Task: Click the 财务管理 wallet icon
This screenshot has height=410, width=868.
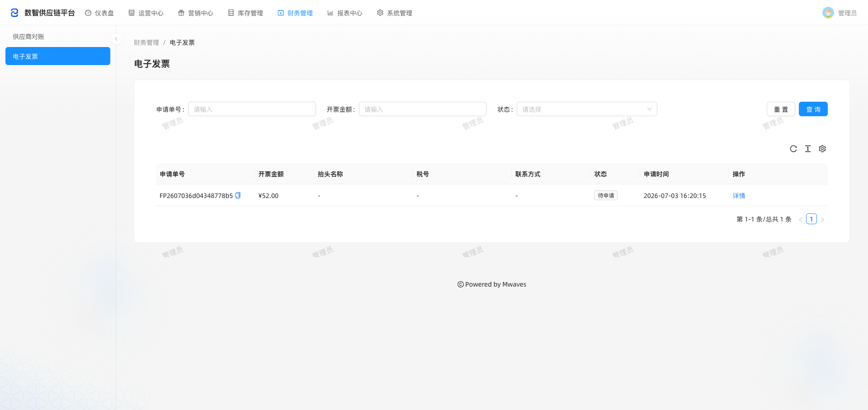Action: [281, 13]
